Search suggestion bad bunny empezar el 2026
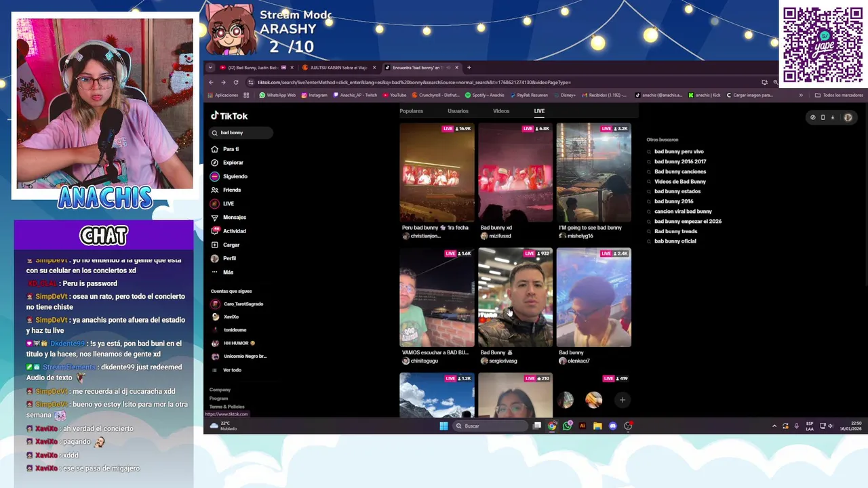The image size is (868, 488). click(x=687, y=222)
